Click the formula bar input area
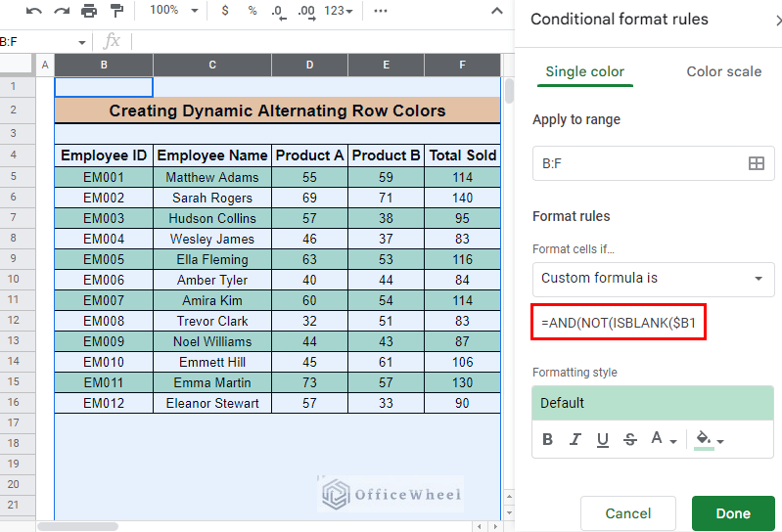 [322, 42]
